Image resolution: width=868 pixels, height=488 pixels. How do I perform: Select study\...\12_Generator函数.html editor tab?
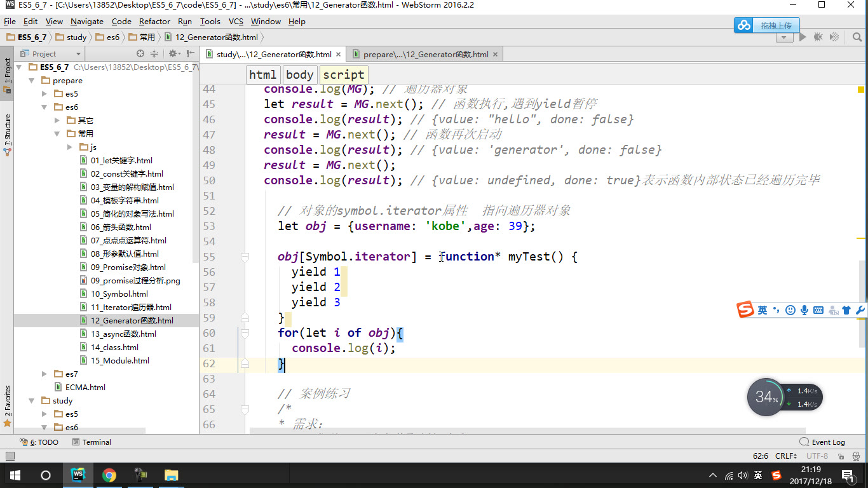[x=273, y=55]
